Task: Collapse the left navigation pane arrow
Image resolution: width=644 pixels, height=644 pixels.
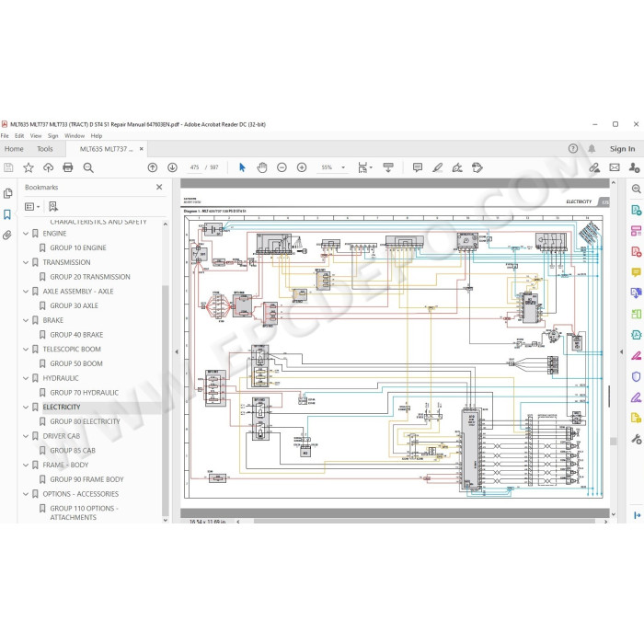Action: [x=177, y=352]
